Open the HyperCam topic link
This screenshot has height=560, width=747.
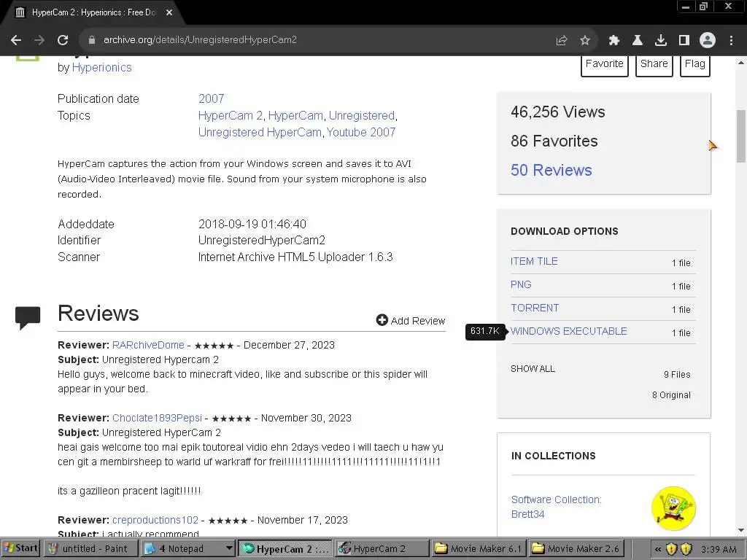[295, 116]
